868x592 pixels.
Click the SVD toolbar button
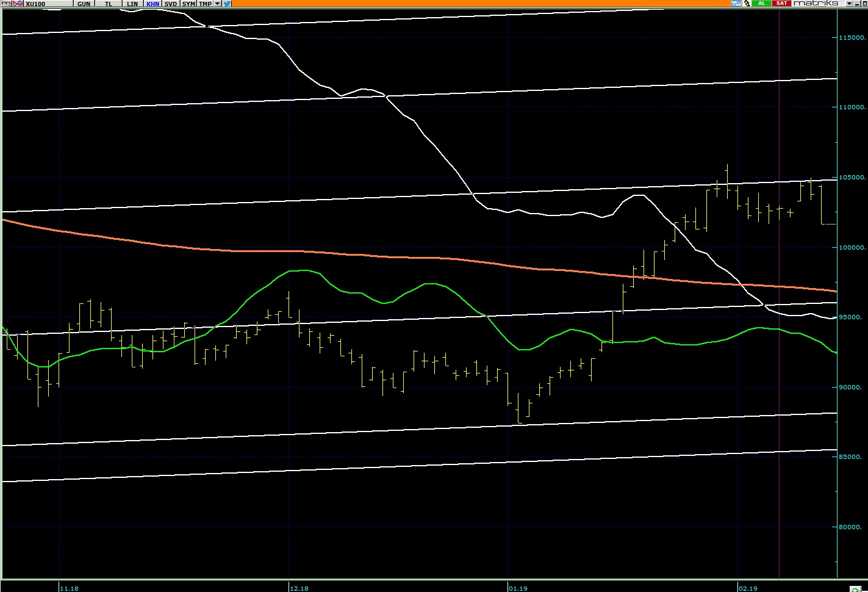coord(171,4)
